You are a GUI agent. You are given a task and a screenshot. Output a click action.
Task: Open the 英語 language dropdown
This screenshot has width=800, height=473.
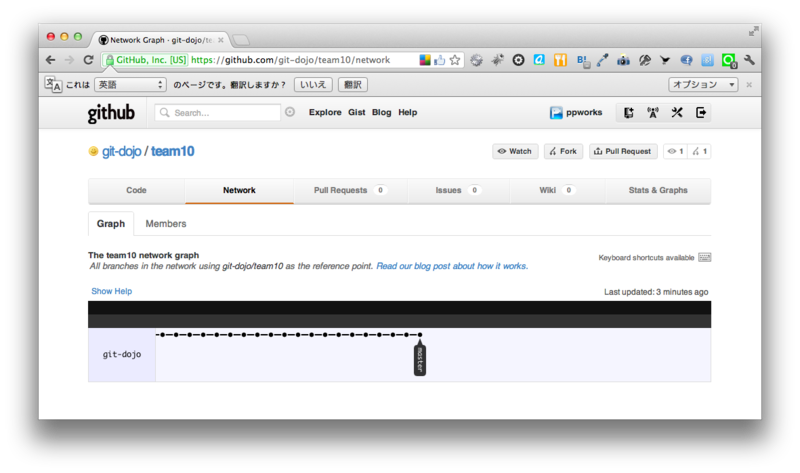(x=131, y=85)
